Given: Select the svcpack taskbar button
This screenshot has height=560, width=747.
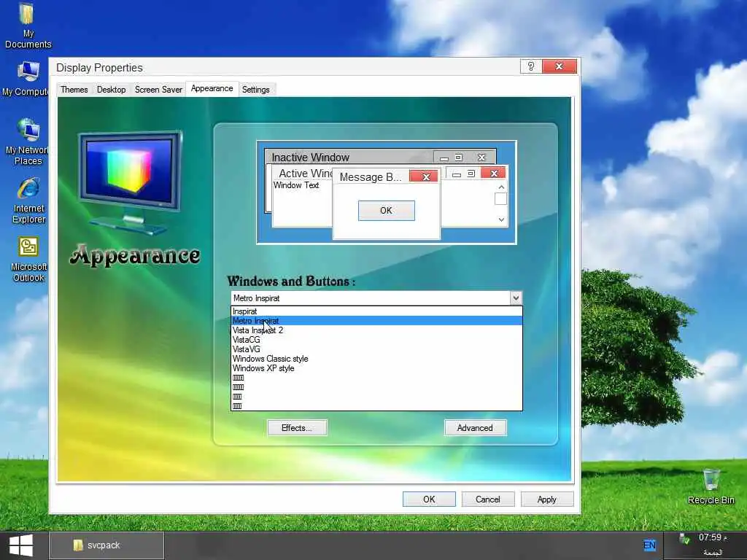Looking at the screenshot, I should (x=107, y=545).
